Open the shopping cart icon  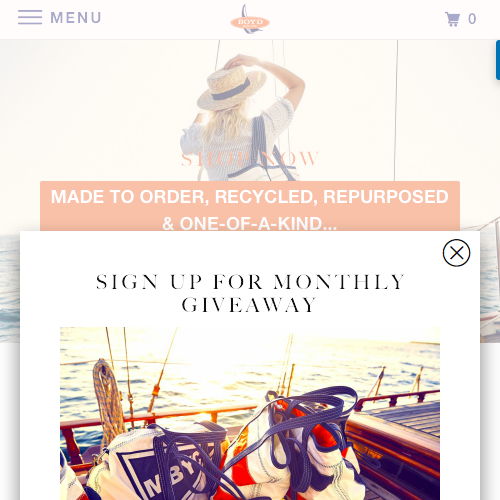pyautogui.click(x=453, y=19)
